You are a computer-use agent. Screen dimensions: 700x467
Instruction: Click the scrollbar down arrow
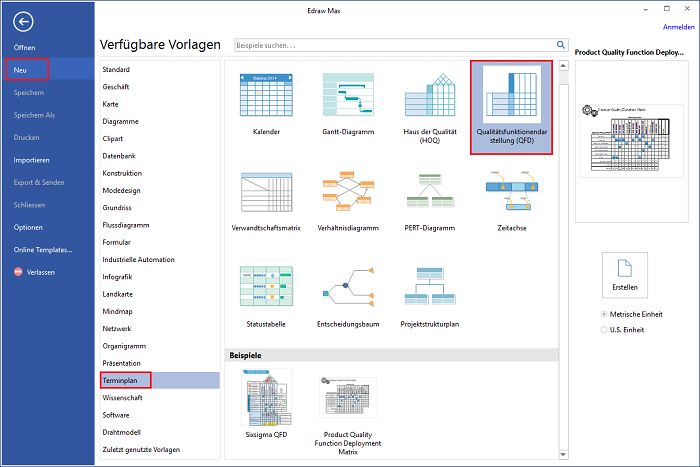pos(563,454)
